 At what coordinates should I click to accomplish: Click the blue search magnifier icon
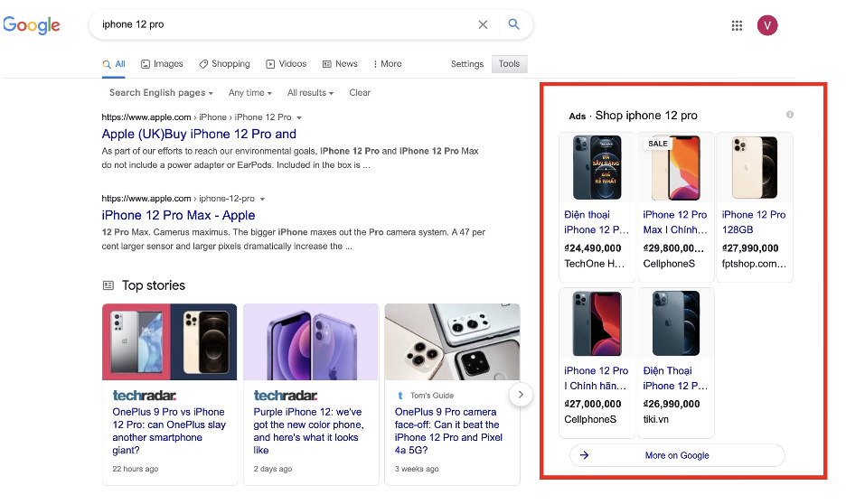click(513, 25)
